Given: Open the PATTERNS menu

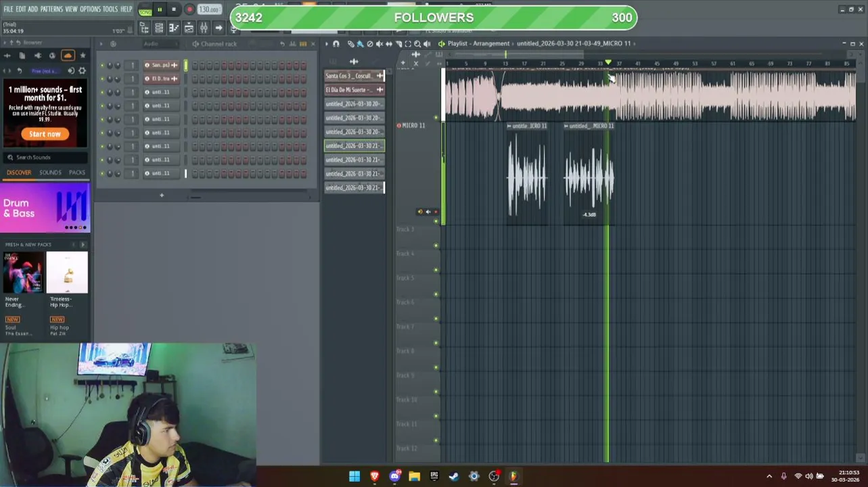Looking at the screenshot, I should tap(51, 9).
